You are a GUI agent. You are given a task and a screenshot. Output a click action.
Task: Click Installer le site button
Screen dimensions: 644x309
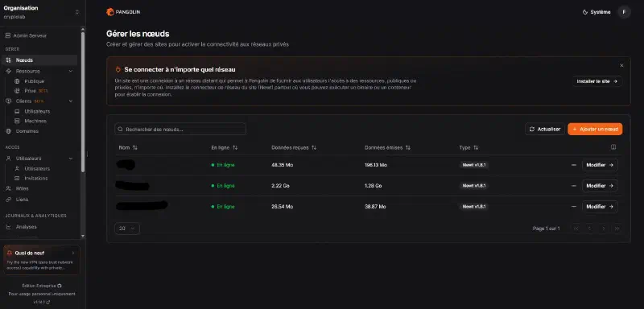point(597,81)
